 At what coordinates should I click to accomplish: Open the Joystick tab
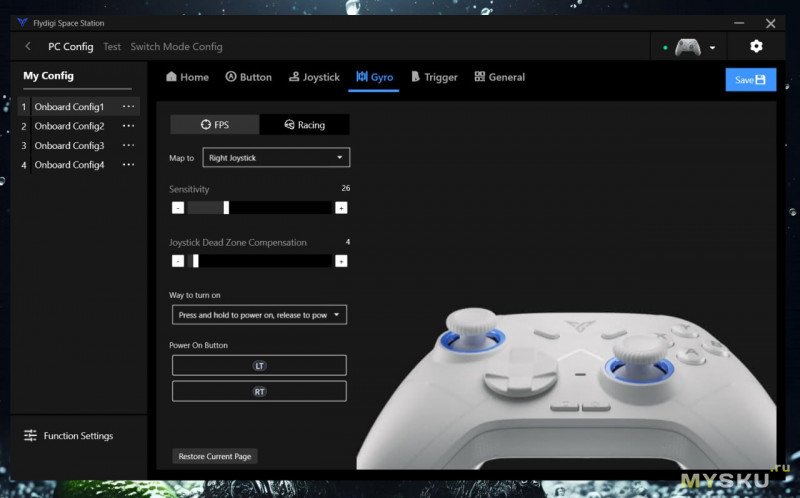(314, 77)
